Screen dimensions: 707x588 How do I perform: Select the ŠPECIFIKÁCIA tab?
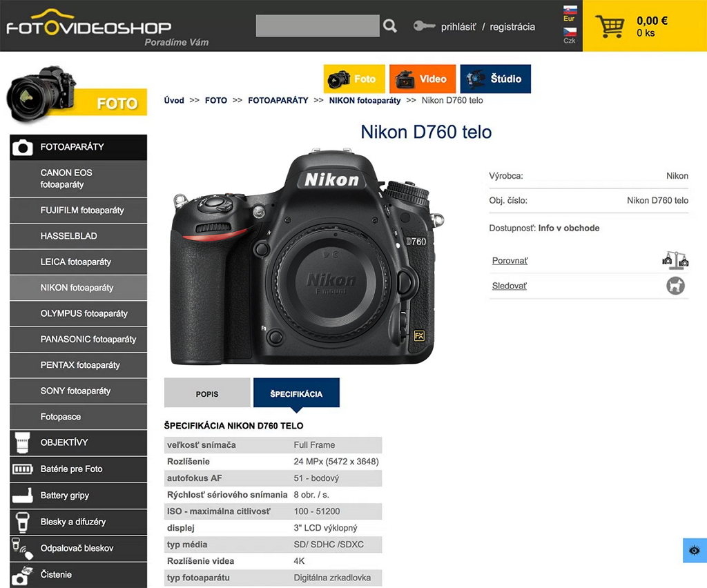[296, 393]
